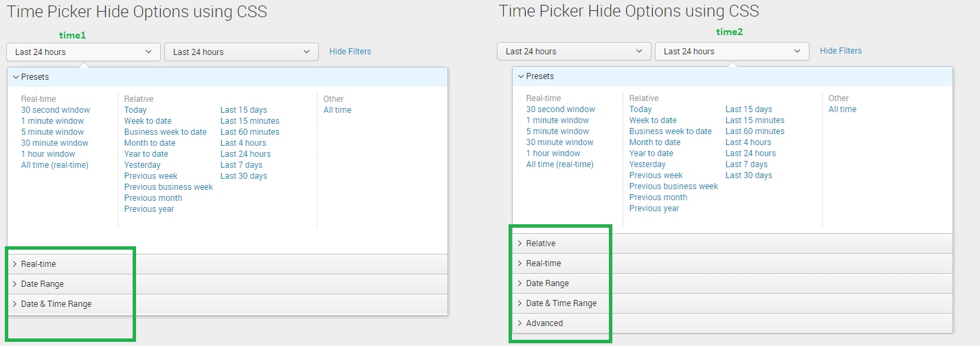
Task: Expand the Real-time section in left picker
Action: pos(38,264)
